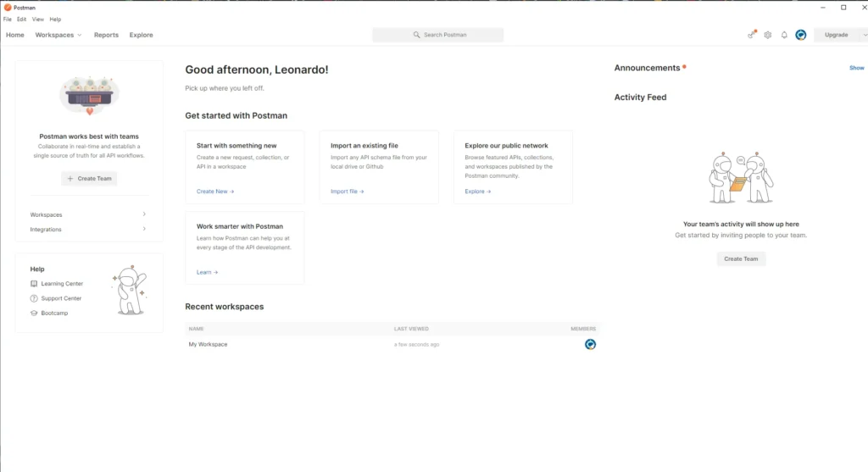868x472 pixels.
Task: Click the Support Center question icon
Action: coord(34,298)
